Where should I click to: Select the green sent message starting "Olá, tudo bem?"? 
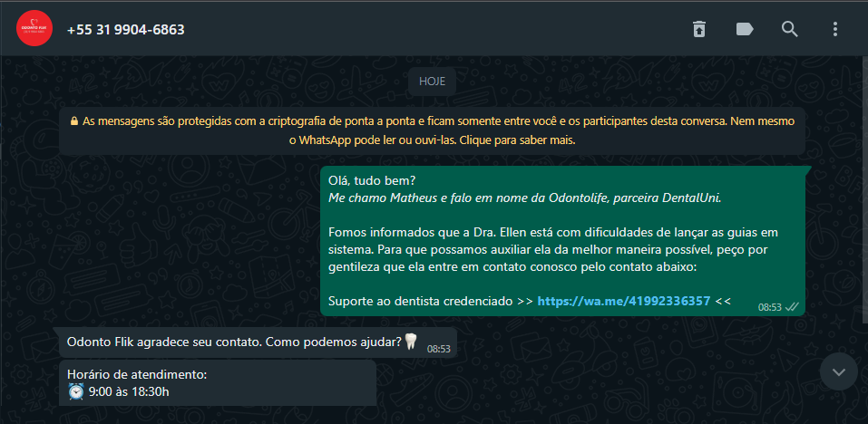click(562, 241)
